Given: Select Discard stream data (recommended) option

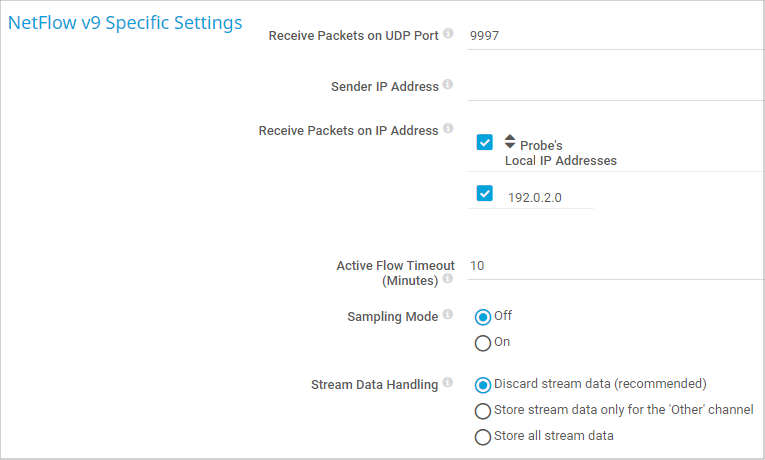Looking at the screenshot, I should [x=483, y=385].
